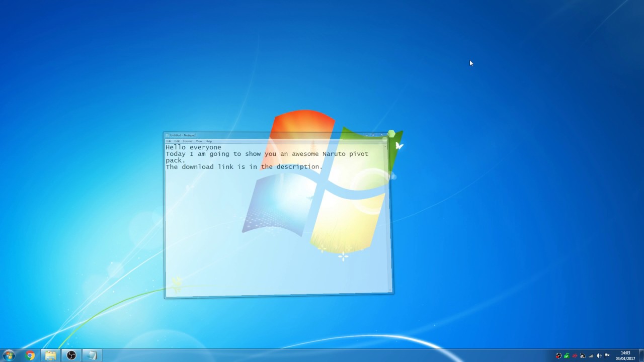The height and width of the screenshot is (362, 644).
Task: Open the network signal tray icon
Action: pyautogui.click(x=591, y=356)
